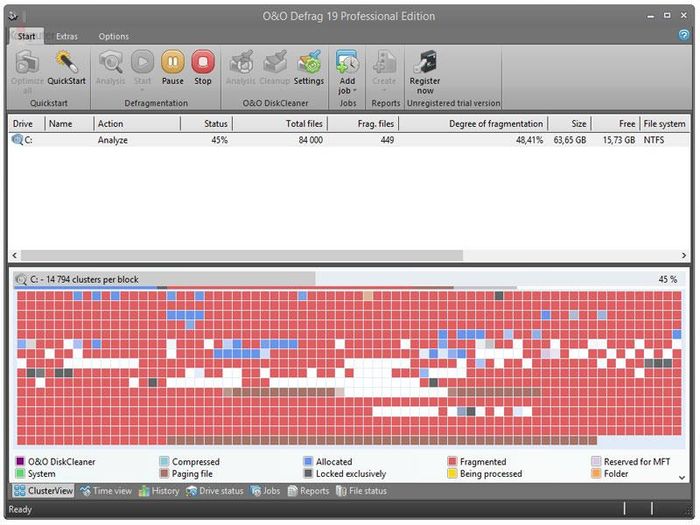Screen dimensions: 700x525
Task: Click the Folder orange legend swatch
Action: (x=596, y=473)
